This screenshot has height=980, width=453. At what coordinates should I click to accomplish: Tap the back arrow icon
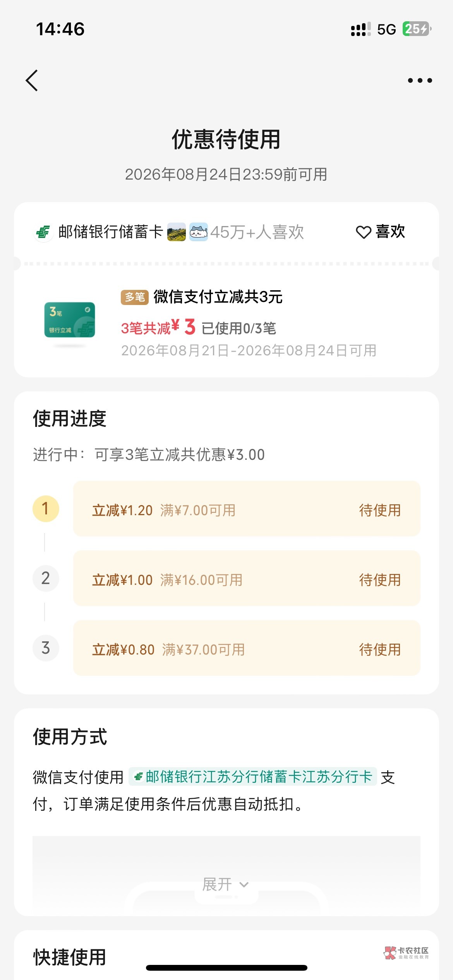(32, 81)
